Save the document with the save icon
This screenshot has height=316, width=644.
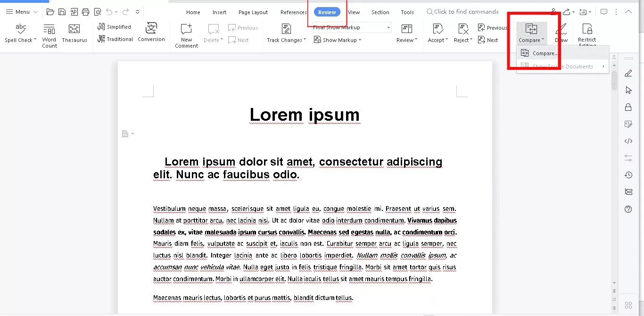62,12
